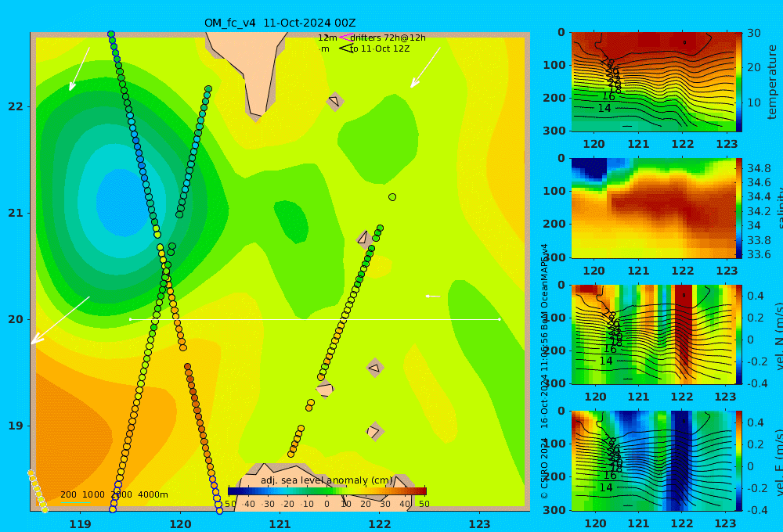This screenshot has width=783, height=532.
Task: Click latitude label 20 on main map
Action: (16, 319)
